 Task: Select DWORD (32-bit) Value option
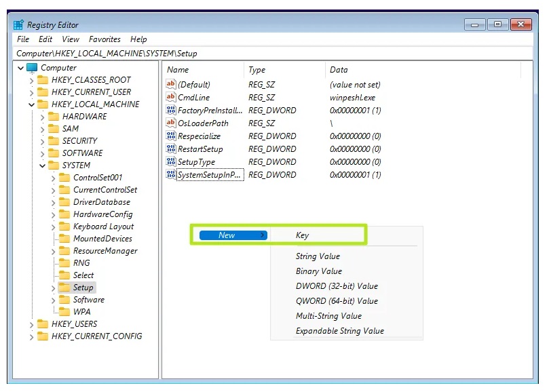(x=337, y=286)
